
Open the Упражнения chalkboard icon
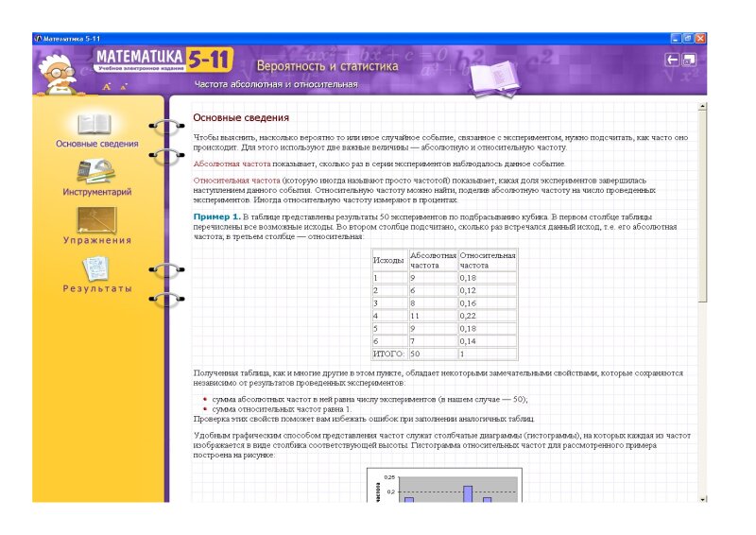tap(96, 220)
